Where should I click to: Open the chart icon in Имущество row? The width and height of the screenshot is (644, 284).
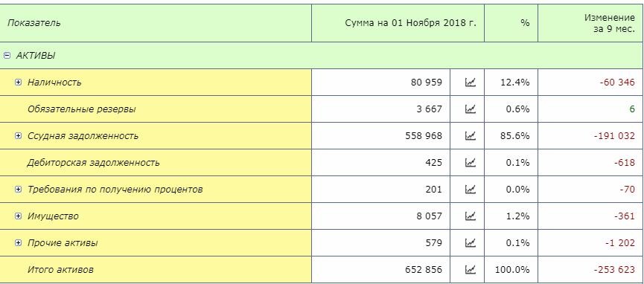coord(470,216)
